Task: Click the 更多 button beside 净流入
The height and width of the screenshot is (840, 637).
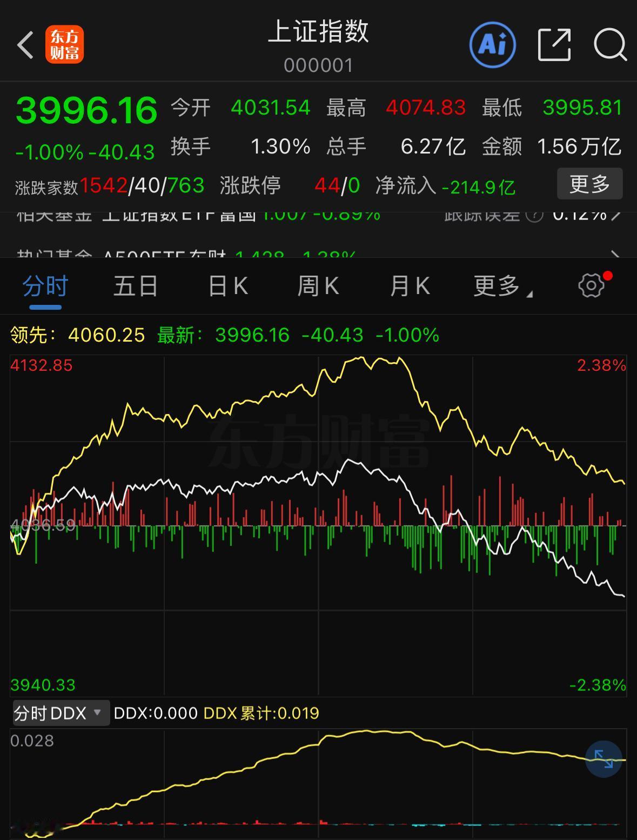Action: tap(590, 184)
